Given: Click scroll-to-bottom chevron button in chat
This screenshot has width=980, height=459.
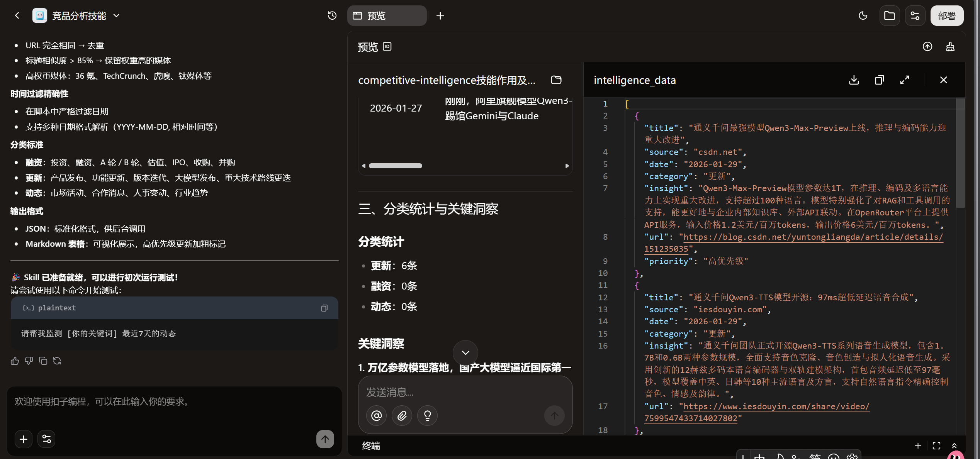Looking at the screenshot, I should click(x=465, y=352).
